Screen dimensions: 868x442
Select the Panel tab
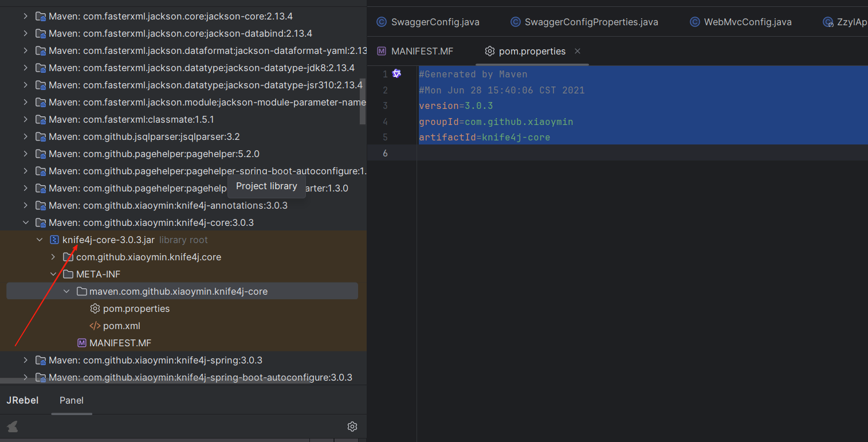coord(71,400)
